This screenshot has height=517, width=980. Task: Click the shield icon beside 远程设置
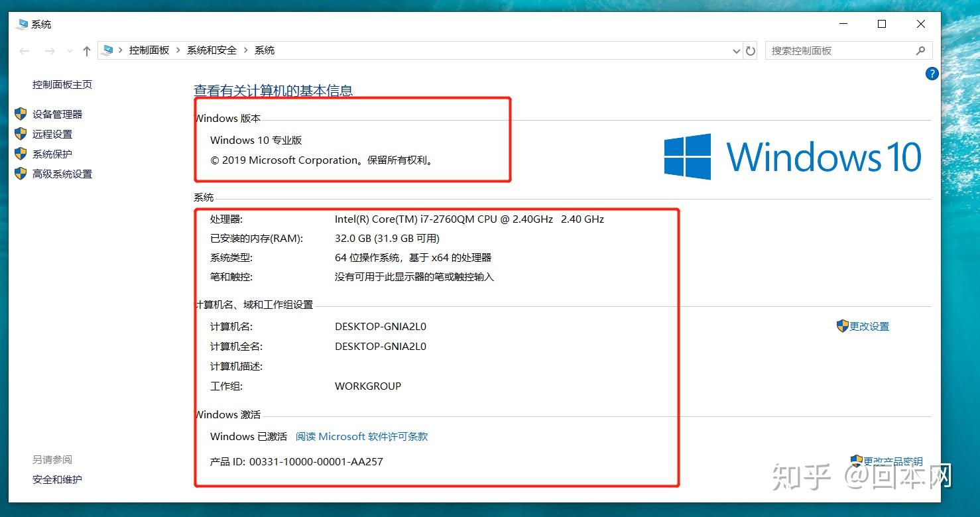pyautogui.click(x=20, y=133)
